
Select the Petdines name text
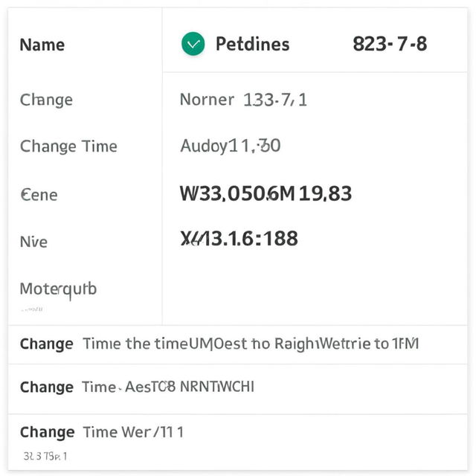coord(253,44)
